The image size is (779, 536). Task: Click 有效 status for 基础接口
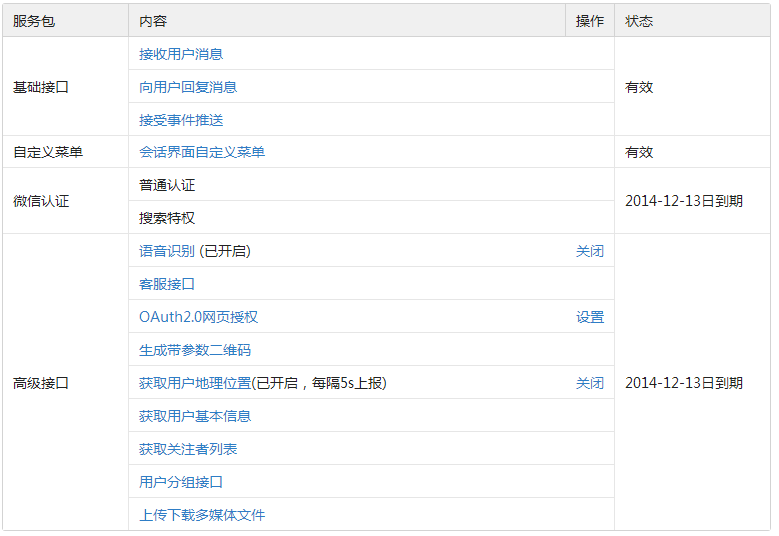tap(639, 87)
